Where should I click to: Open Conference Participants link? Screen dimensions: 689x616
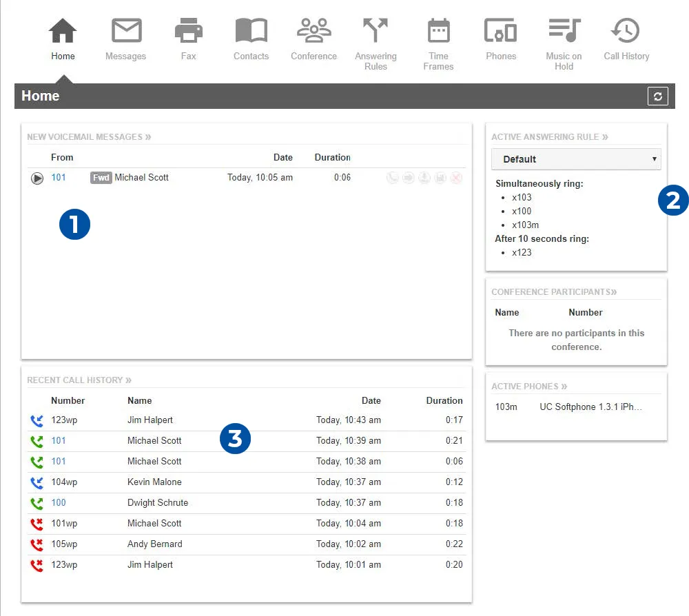click(x=554, y=291)
